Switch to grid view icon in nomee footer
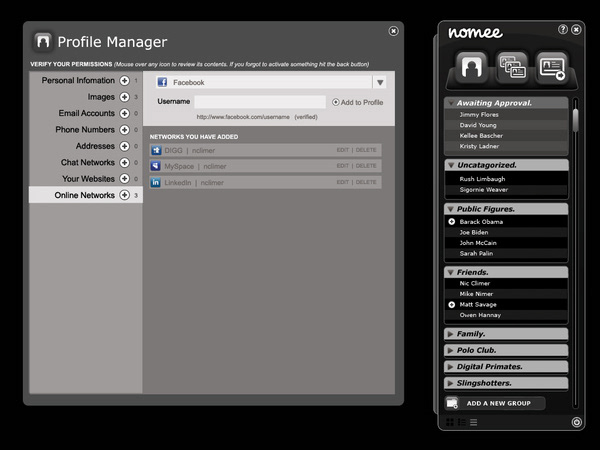 pos(450,422)
